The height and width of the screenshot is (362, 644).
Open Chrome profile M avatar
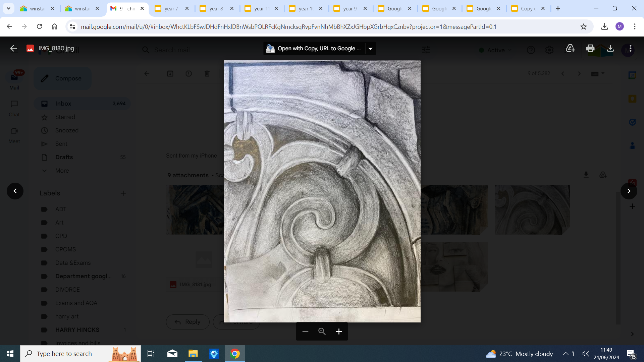tap(620, 26)
